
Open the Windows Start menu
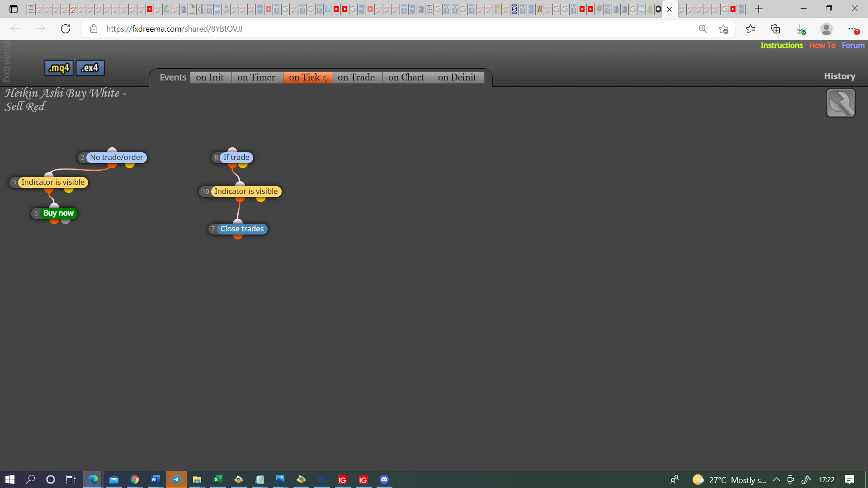click(x=10, y=479)
